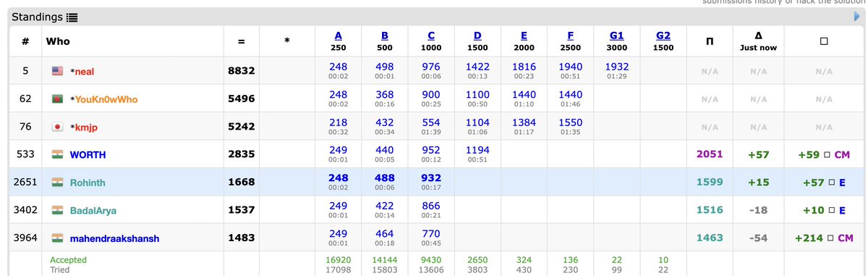Click kmjp's problem A score 218
The width and height of the screenshot is (868, 276).
(338, 122)
